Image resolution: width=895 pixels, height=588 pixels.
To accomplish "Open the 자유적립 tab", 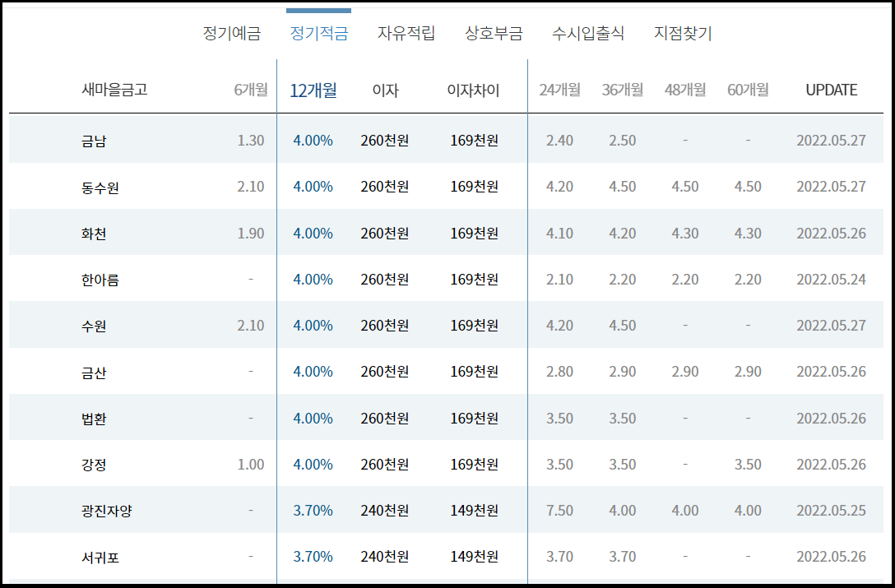I will (x=406, y=33).
